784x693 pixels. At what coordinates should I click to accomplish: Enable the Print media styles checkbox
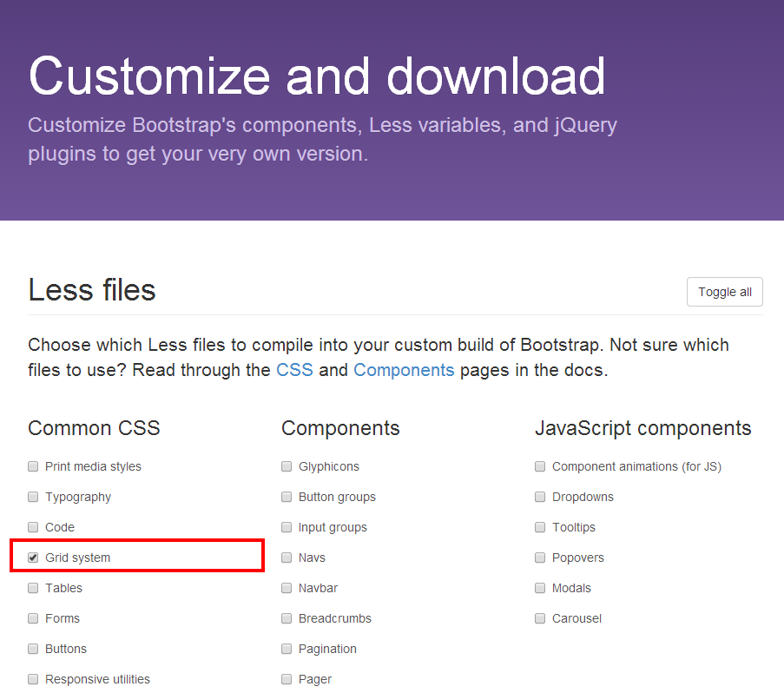33,466
